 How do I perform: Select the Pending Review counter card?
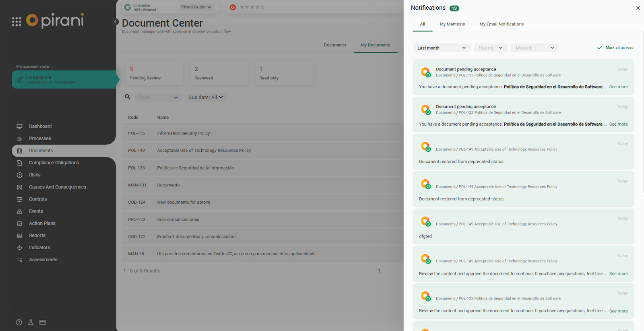154,73
